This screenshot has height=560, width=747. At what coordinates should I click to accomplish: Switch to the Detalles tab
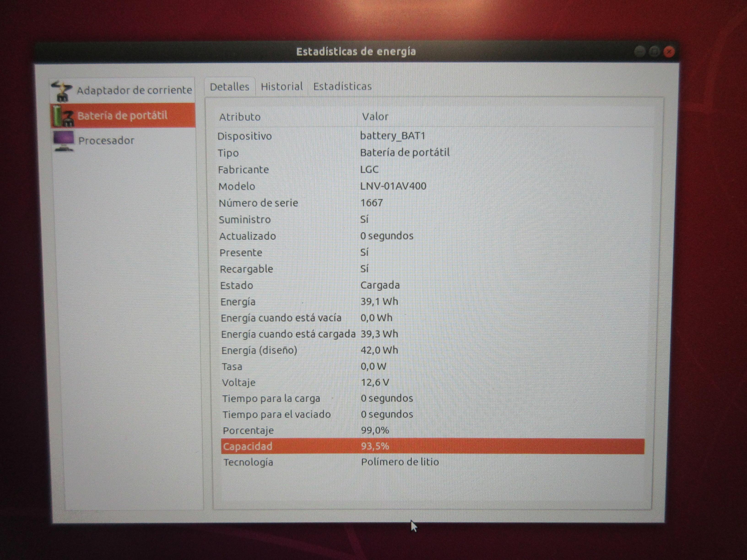pyautogui.click(x=230, y=87)
